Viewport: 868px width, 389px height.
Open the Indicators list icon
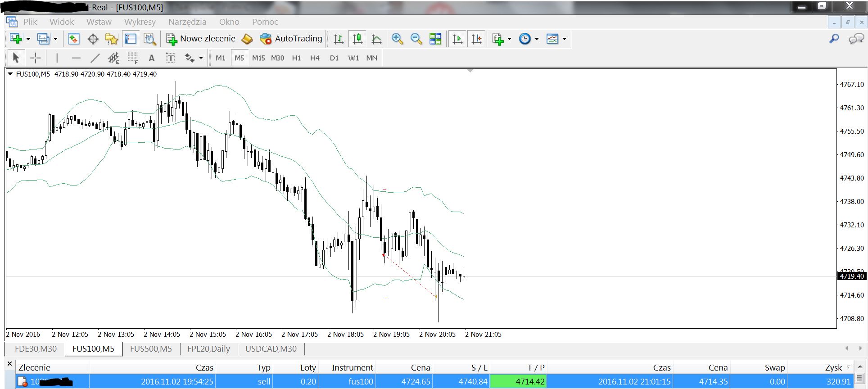pos(497,39)
